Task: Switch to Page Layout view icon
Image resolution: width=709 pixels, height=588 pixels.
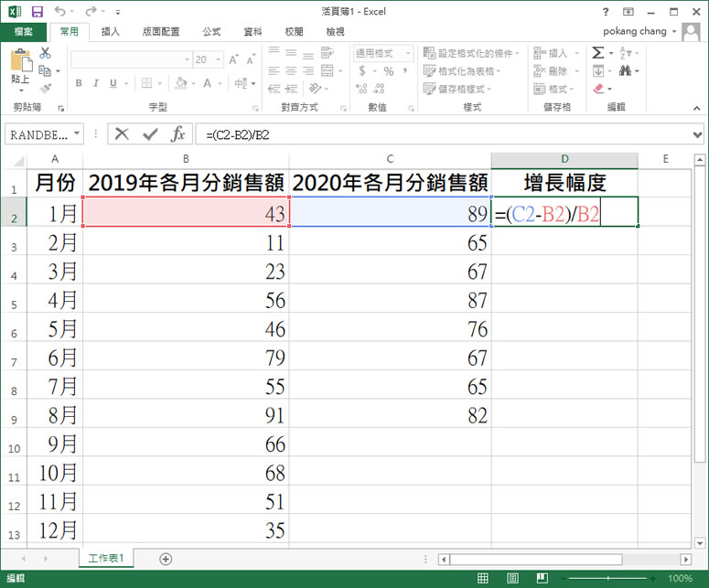Action: tap(512, 578)
